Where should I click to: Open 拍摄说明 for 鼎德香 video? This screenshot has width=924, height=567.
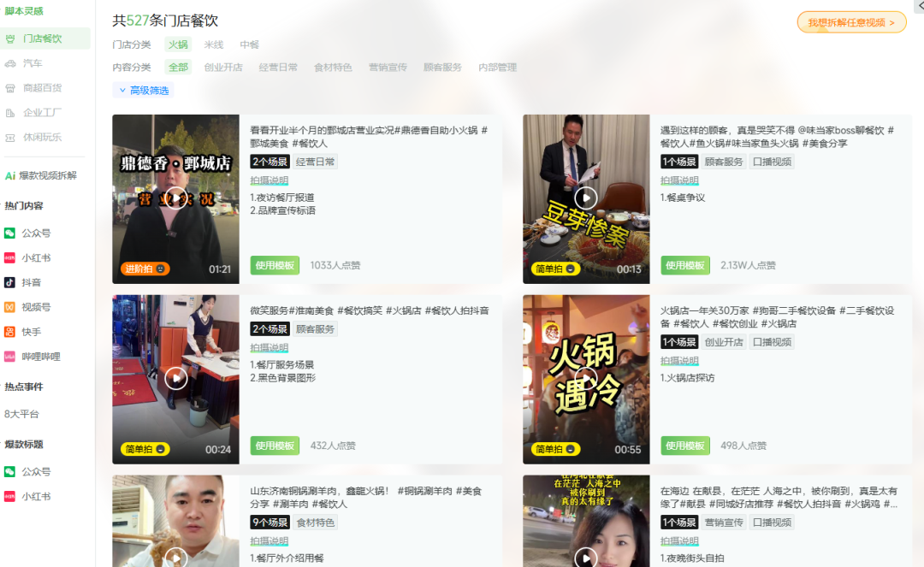pyautogui.click(x=269, y=180)
